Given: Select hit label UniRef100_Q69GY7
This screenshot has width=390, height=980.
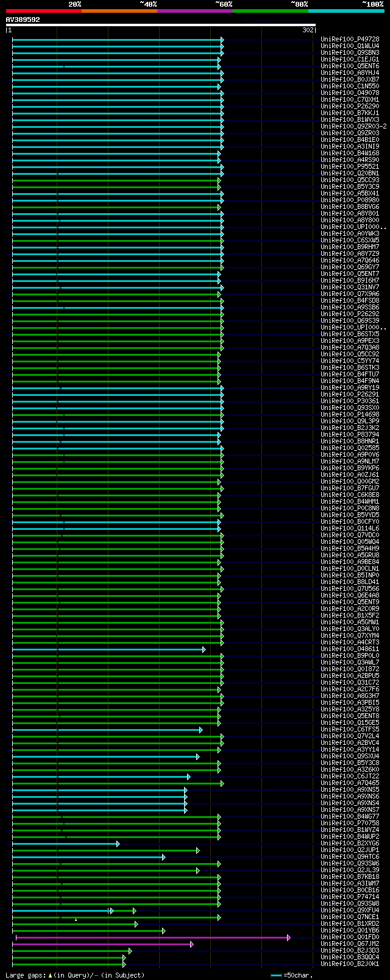Looking at the screenshot, I should (x=350, y=267).
